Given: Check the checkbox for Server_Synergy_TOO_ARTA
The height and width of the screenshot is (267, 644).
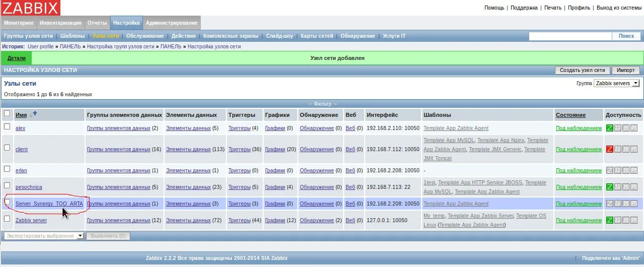Looking at the screenshot, I should tap(7, 202).
